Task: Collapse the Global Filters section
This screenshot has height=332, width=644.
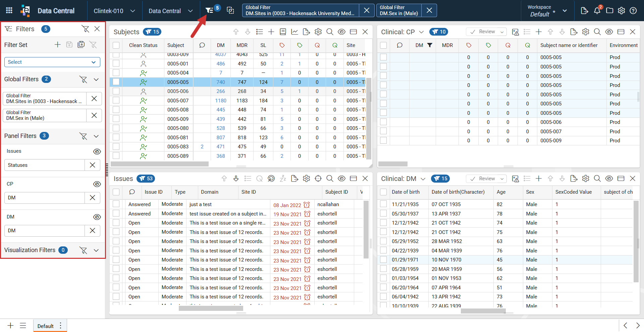Action: coord(96,80)
